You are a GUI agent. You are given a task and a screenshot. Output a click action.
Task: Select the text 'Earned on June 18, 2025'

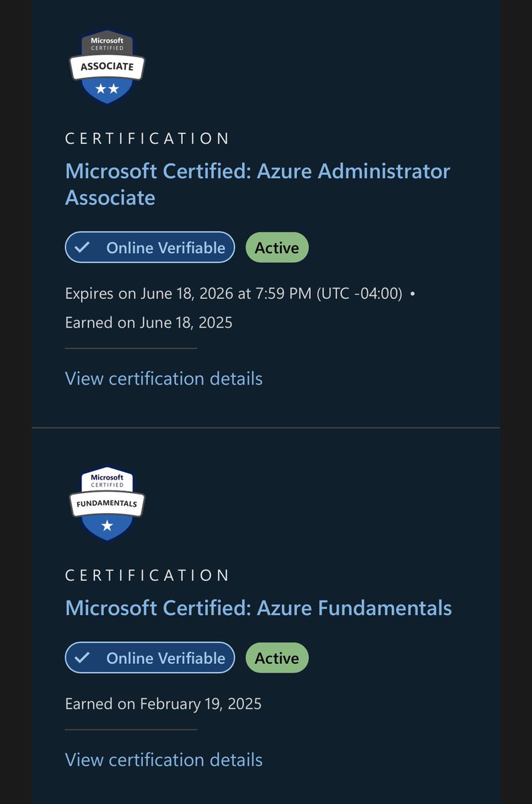149,322
